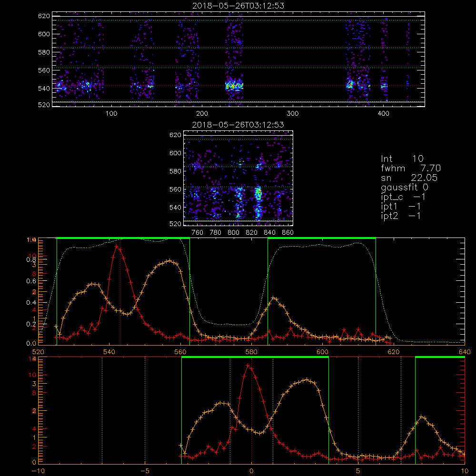Click the bright blob near 828 in middle spectrogram
This screenshot has width=476, height=476.
click(x=258, y=193)
